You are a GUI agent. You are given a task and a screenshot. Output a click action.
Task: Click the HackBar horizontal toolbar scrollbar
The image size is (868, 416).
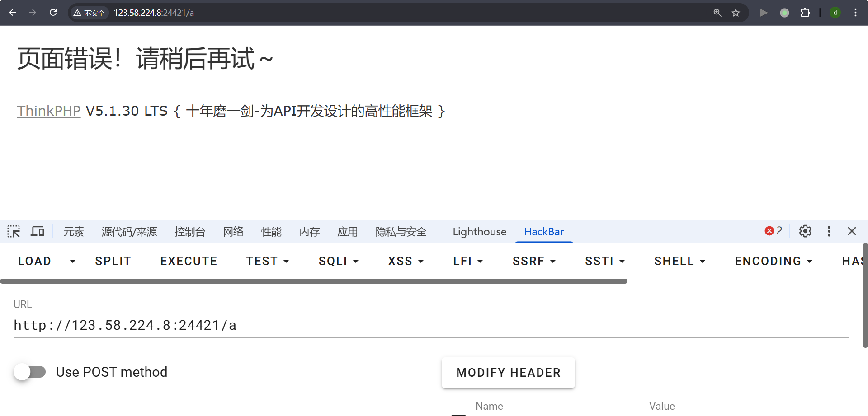point(314,281)
